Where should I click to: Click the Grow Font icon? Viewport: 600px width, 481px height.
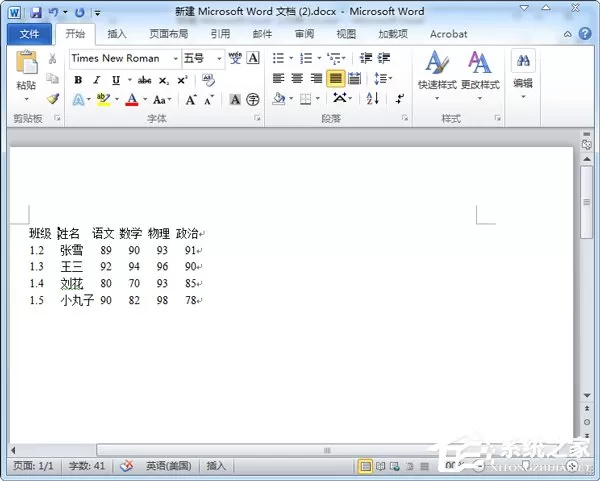[191, 100]
